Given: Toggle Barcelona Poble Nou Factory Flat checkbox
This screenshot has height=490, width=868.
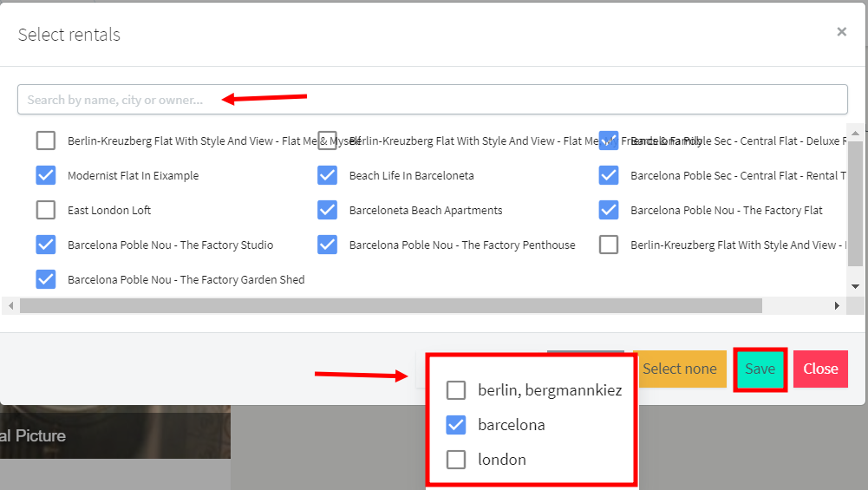Looking at the screenshot, I should pos(609,210).
